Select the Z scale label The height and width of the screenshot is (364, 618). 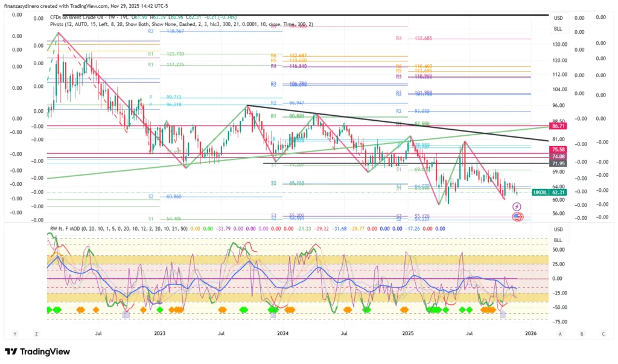point(36,333)
